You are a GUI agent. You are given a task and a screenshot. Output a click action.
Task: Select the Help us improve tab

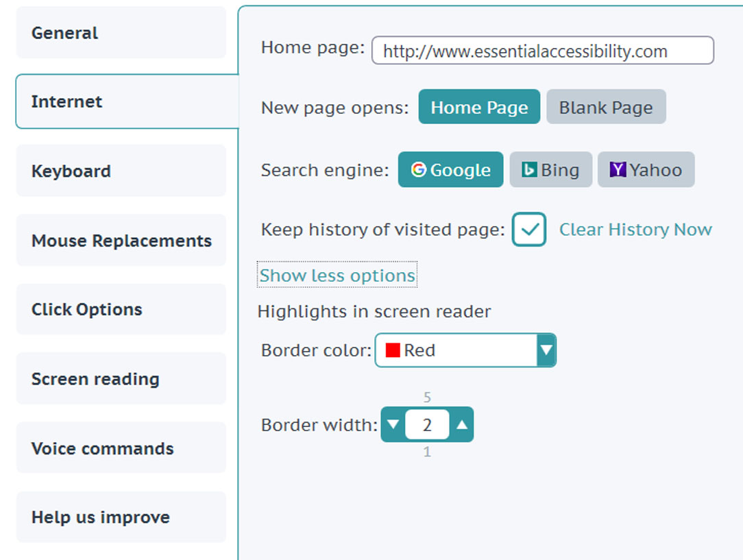click(x=121, y=517)
